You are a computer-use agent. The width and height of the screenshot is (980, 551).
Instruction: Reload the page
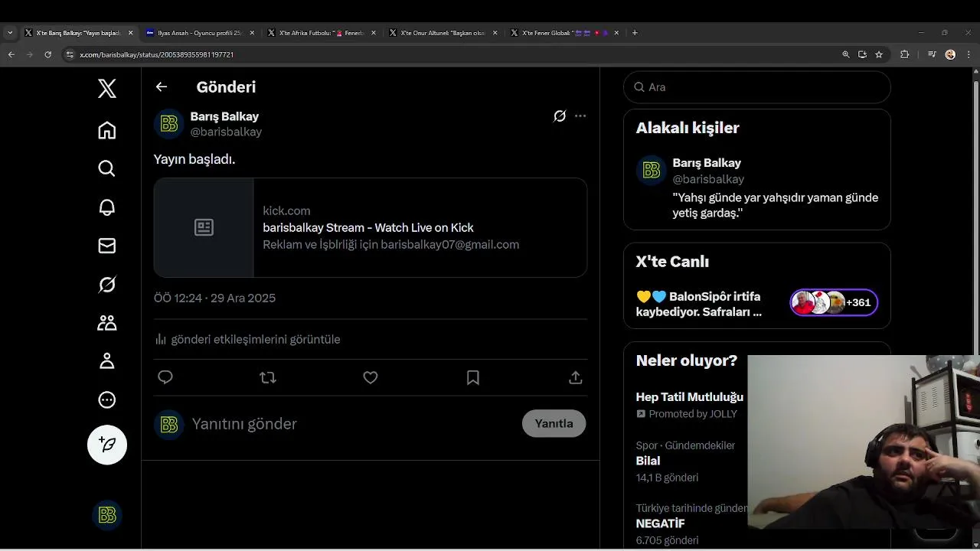47,54
